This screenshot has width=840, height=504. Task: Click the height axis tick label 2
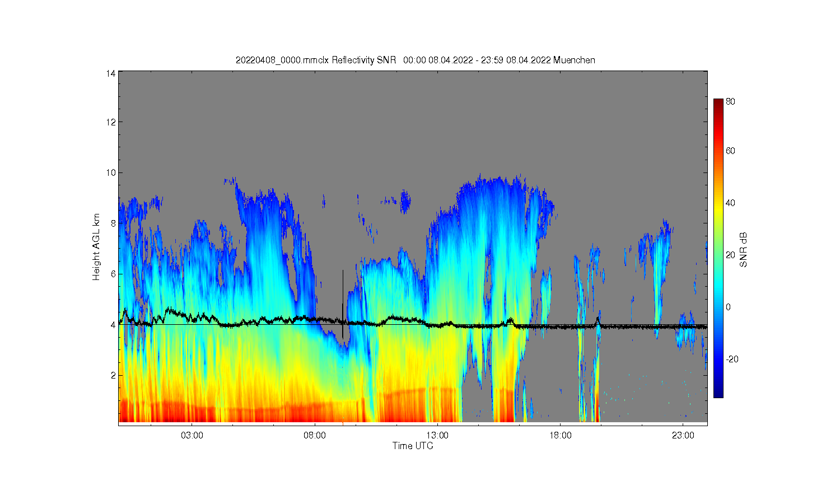coord(113,375)
